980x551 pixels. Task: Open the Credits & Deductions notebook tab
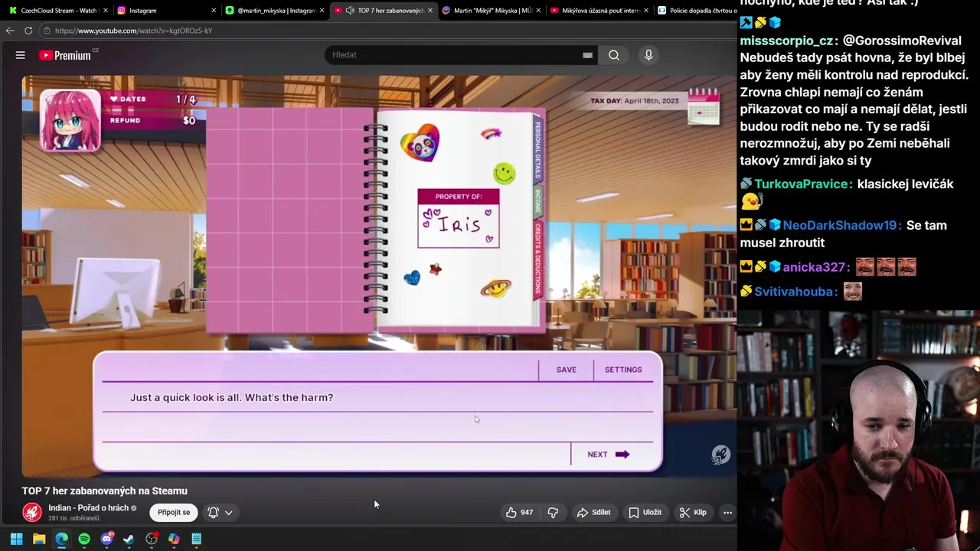(x=537, y=259)
